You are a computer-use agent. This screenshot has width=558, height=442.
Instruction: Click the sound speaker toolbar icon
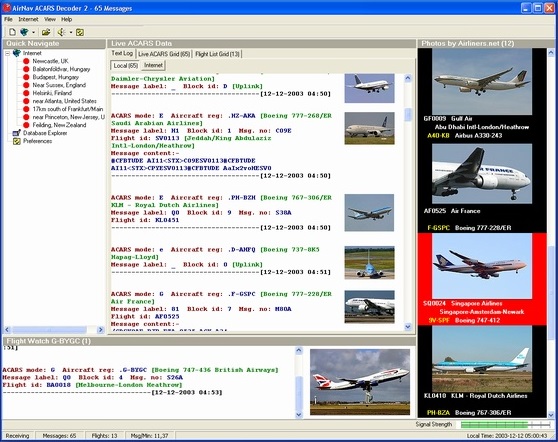tap(61, 32)
